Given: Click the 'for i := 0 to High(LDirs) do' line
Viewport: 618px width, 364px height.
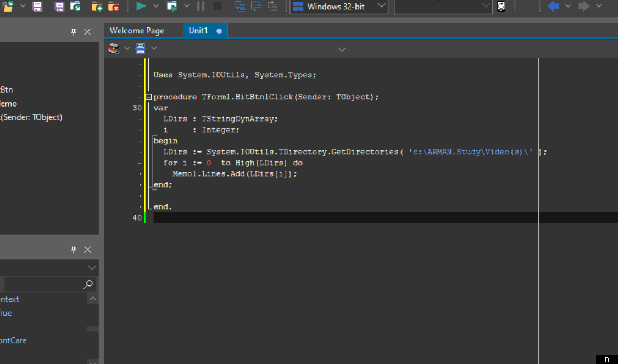Looking at the screenshot, I should [x=233, y=163].
